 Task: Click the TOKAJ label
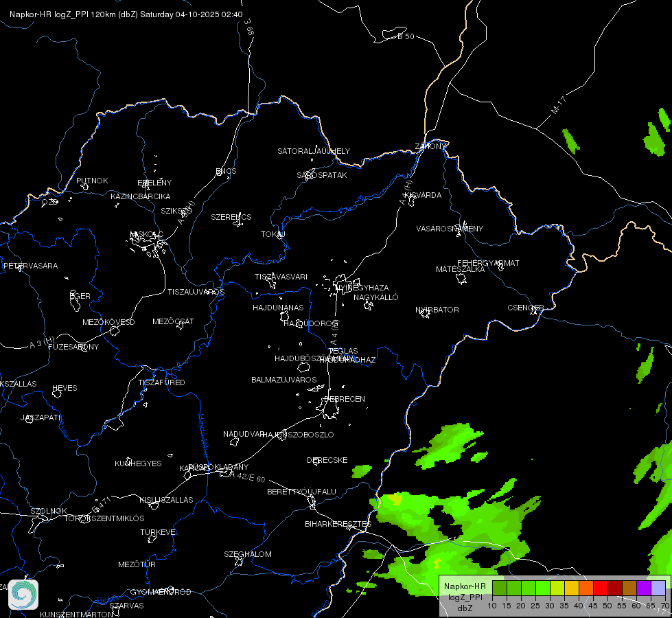click(273, 234)
